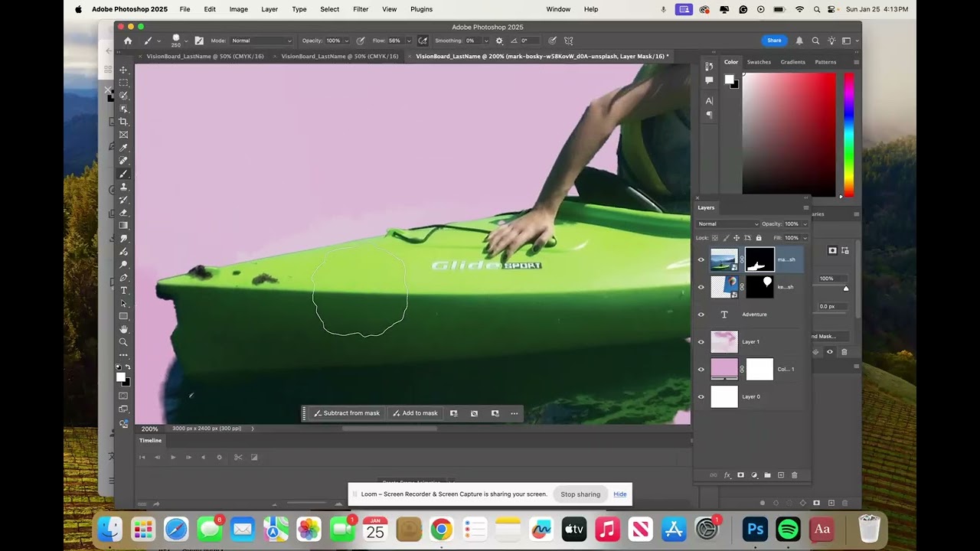This screenshot has height=551, width=980.
Task: Select the Hand tool
Action: point(123,329)
